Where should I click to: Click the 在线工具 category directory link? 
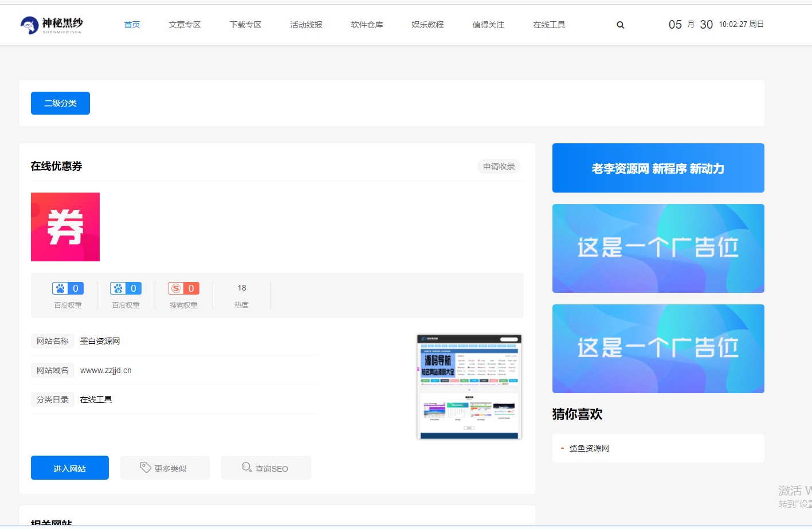(96, 399)
